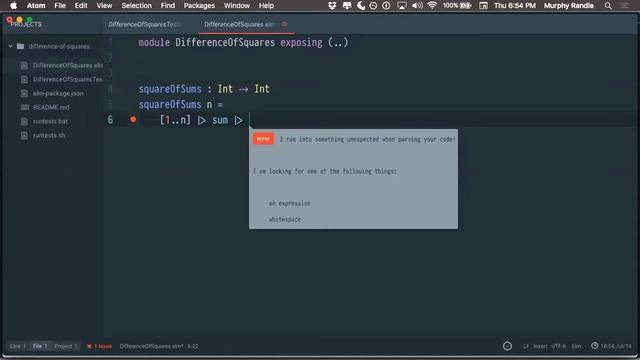Viewport: 640px width, 360px height.
Task: Open the Selection menu
Action: 136,6
